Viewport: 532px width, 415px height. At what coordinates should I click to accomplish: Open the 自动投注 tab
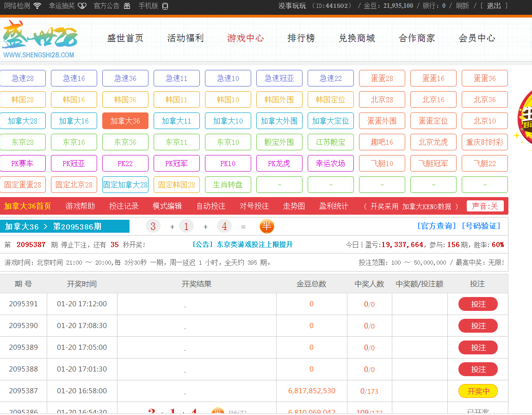(x=210, y=206)
